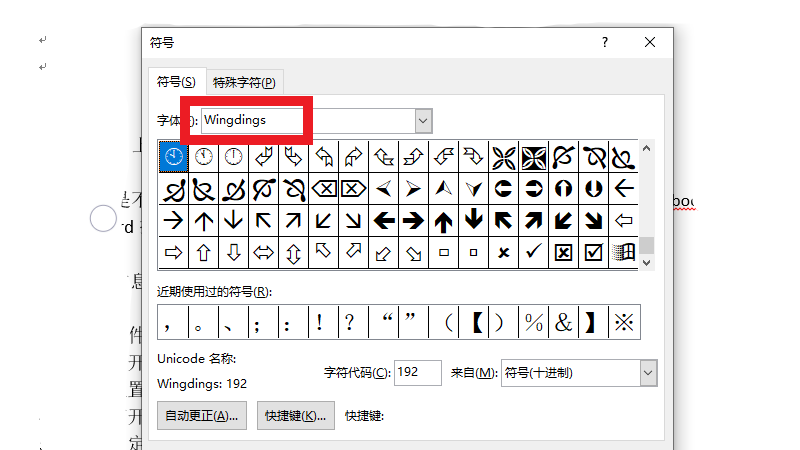Switch to the 符号 tab
800x450 pixels.
pos(176,81)
